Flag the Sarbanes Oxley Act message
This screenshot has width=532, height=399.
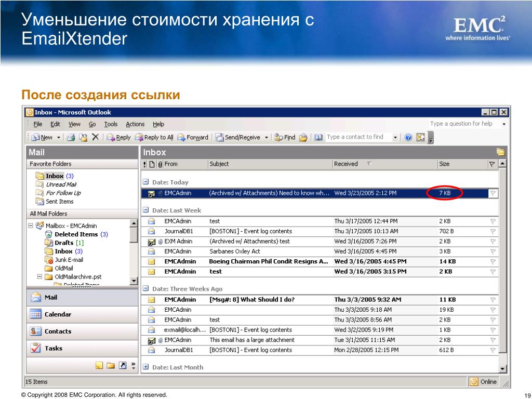pos(493,251)
